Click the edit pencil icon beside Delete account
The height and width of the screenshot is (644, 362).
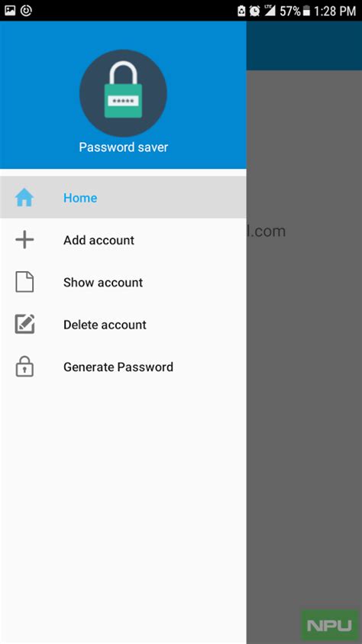[x=24, y=325]
